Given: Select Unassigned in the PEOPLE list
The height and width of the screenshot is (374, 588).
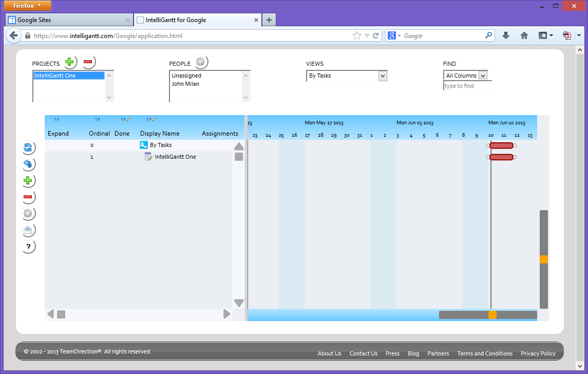Looking at the screenshot, I should (185, 75).
